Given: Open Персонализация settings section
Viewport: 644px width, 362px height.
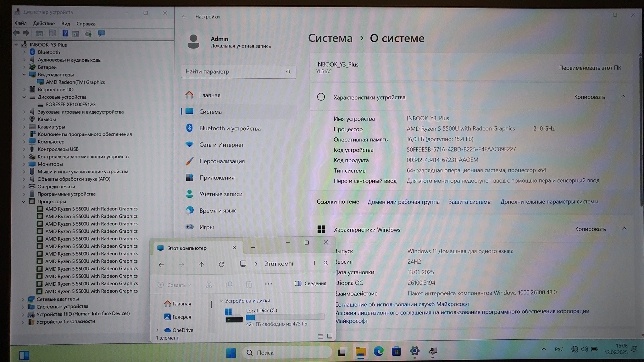Looking at the screenshot, I should tap(222, 161).
